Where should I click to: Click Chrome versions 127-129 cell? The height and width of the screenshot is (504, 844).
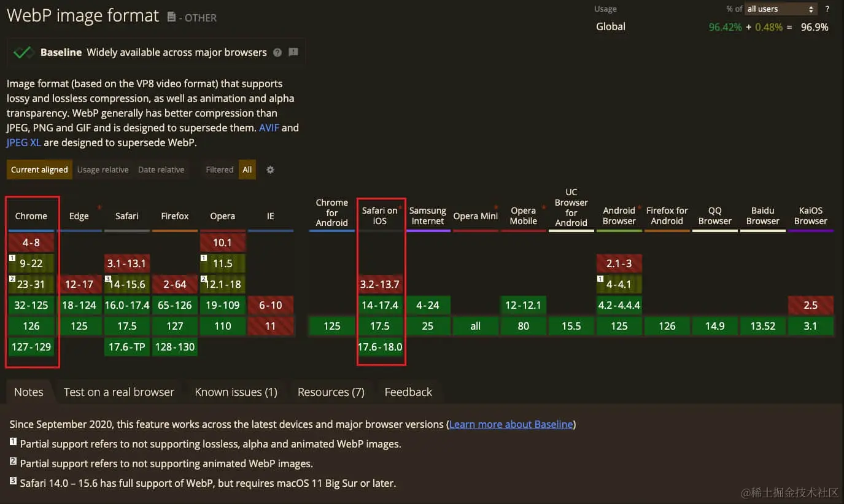tap(31, 347)
